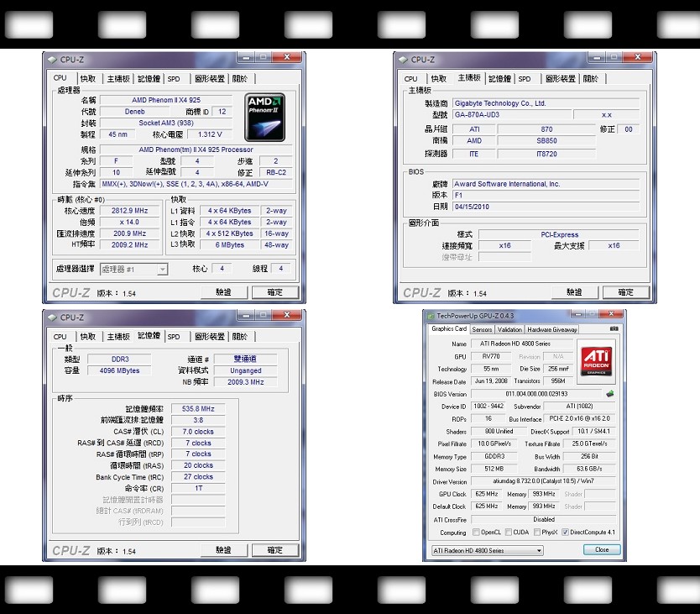Click the GPU-Z title bar icon
The image size is (700, 614).
tap(431, 316)
